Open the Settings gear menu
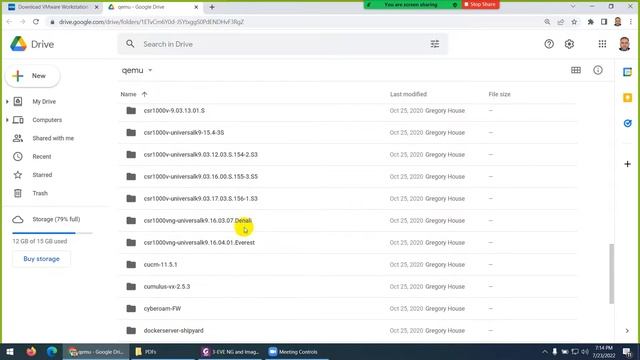Image resolution: width=640 pixels, height=360 pixels. pos(569,44)
